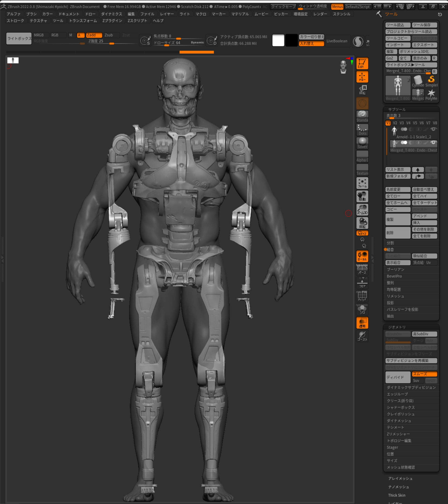Click the Duplicate (複製) subtool button
This screenshot has height=504, width=448.
(x=398, y=220)
